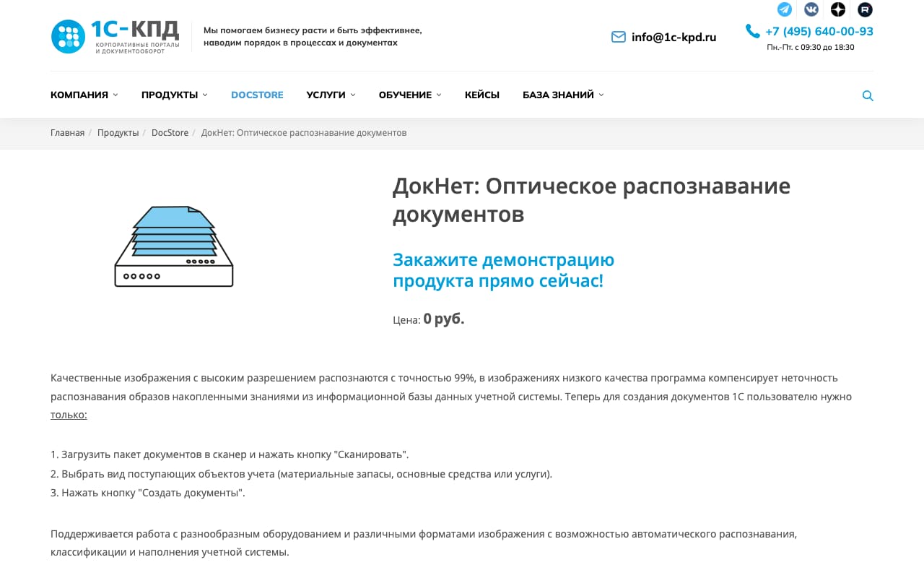This screenshot has height=578, width=924.
Task: Click list item '2. Выбрать вид поступающих объектов учета'
Action: coord(301,474)
